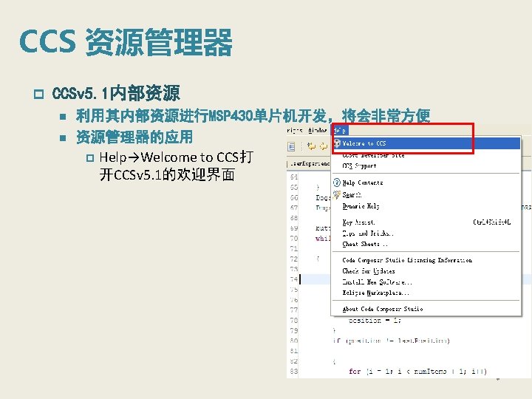Switch to the UserExperience editor tab
The height and width of the screenshot is (399, 532).
tap(310, 164)
